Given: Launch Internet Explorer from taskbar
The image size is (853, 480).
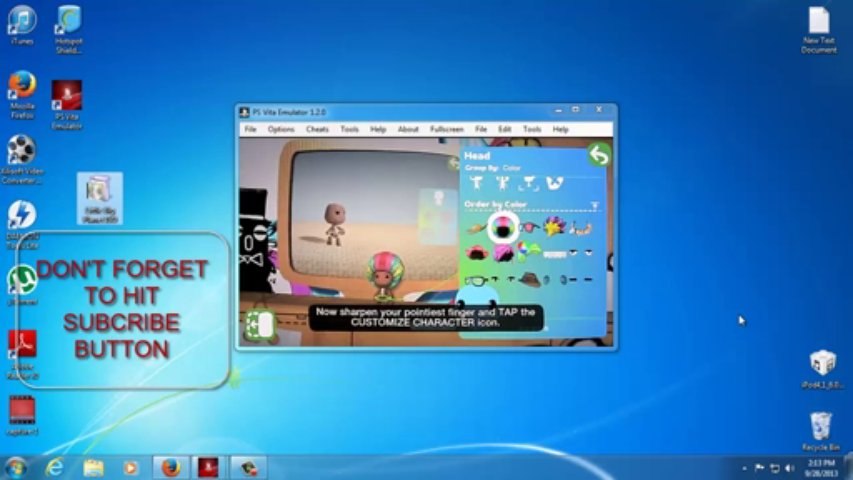Looking at the screenshot, I should pos(55,467).
